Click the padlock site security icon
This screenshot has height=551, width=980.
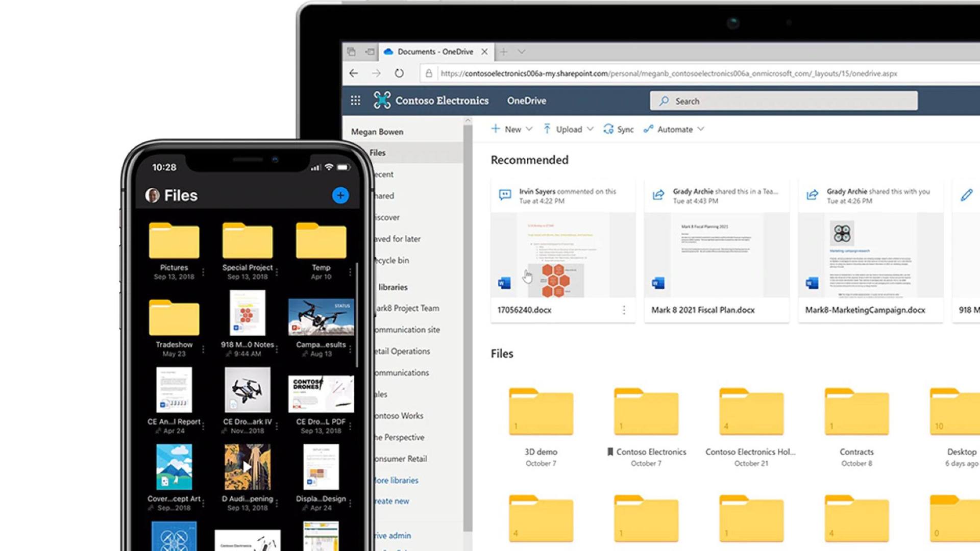click(429, 73)
